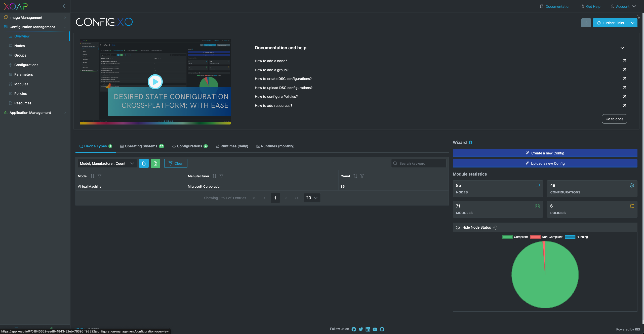
Task: Open external link arrow for upload DSC configurations
Action: 624,88
